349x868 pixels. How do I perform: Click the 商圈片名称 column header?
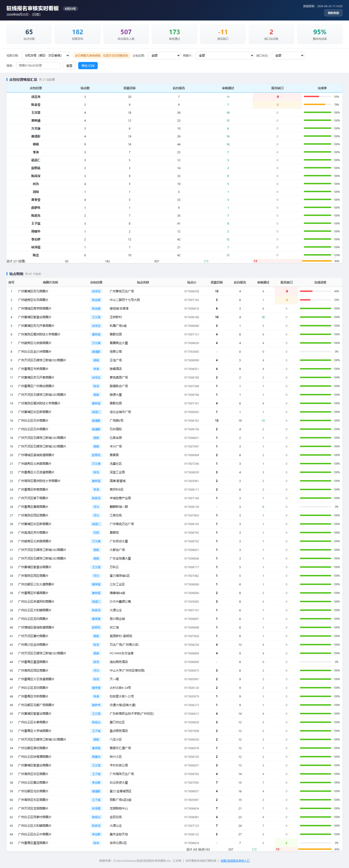click(50, 282)
